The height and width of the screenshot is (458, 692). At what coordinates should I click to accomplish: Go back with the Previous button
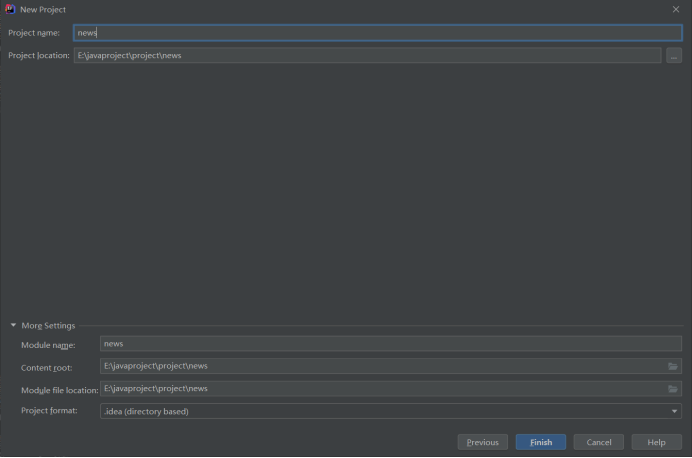click(x=483, y=442)
